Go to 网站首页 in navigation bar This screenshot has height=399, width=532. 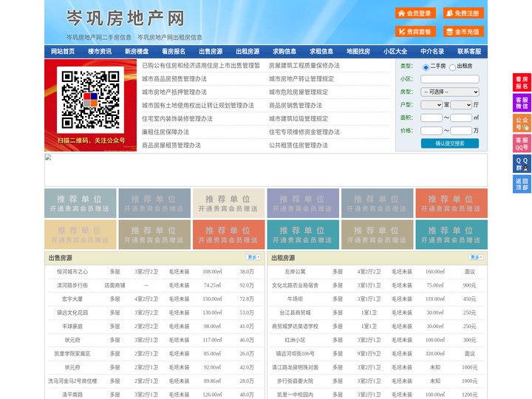click(x=63, y=52)
